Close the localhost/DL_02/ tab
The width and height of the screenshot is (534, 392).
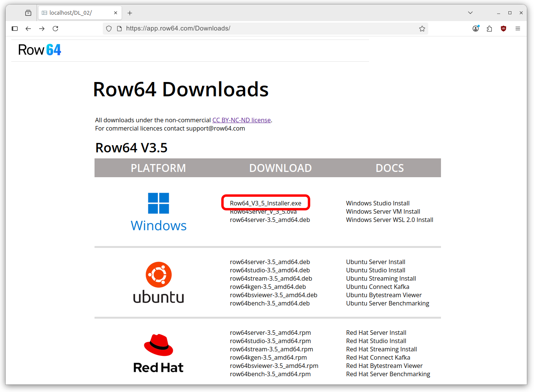(x=116, y=13)
